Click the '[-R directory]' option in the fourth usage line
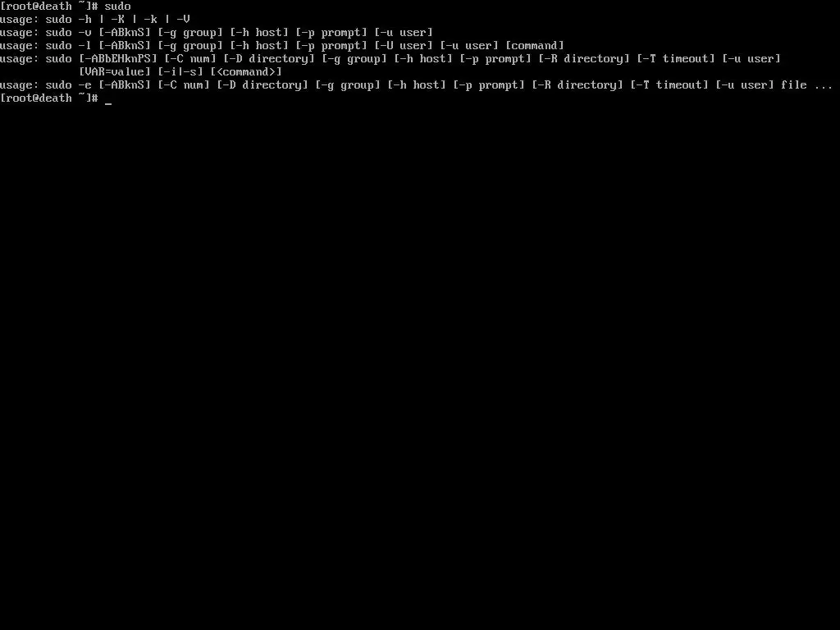 (584, 59)
